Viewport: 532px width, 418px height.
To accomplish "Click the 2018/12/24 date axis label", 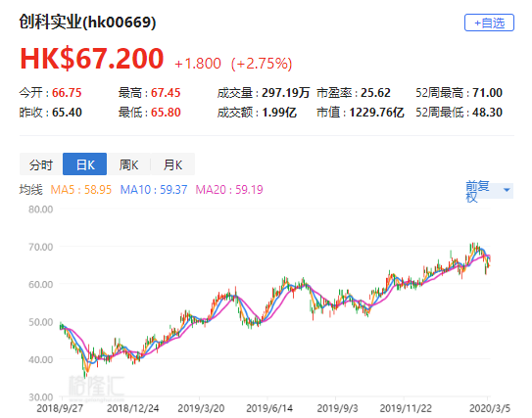I will 133,408.
